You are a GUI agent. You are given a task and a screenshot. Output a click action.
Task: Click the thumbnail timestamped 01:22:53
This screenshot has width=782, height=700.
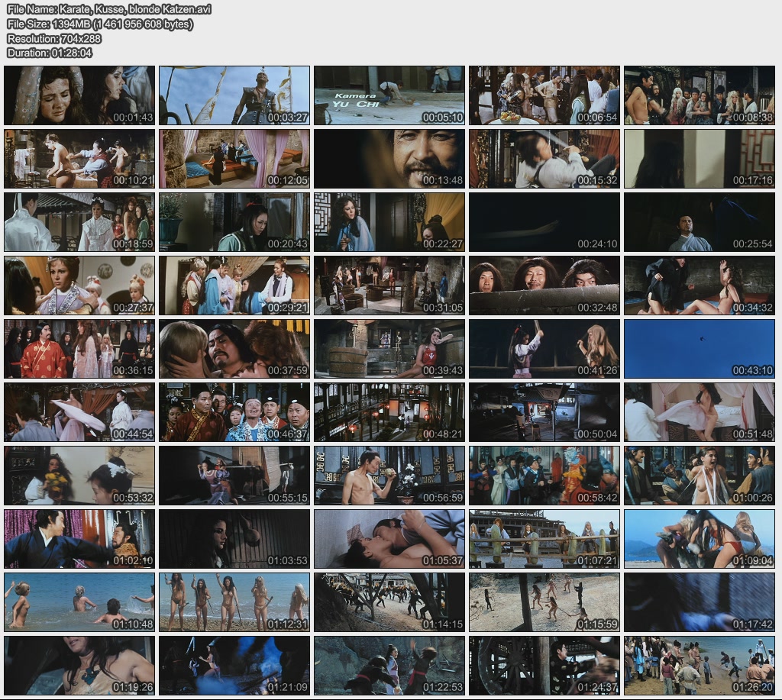coord(389,666)
